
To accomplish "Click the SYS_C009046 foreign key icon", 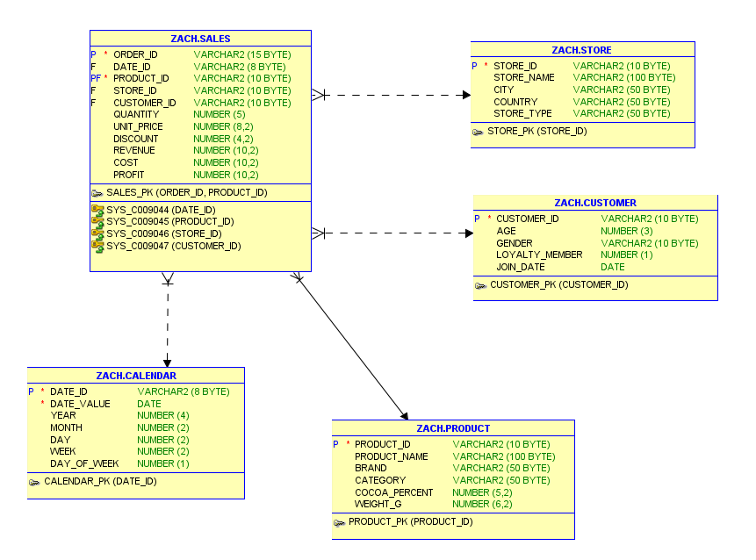I will [97, 233].
